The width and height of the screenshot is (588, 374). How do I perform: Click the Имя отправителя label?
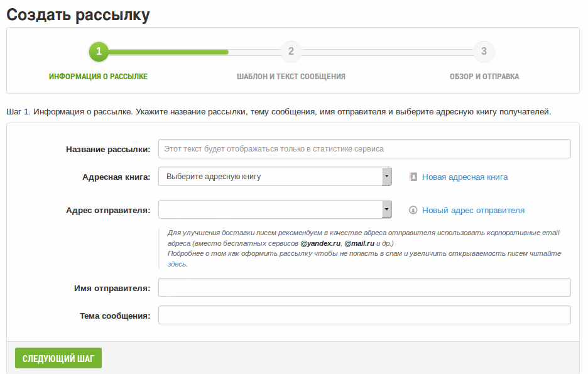(112, 289)
